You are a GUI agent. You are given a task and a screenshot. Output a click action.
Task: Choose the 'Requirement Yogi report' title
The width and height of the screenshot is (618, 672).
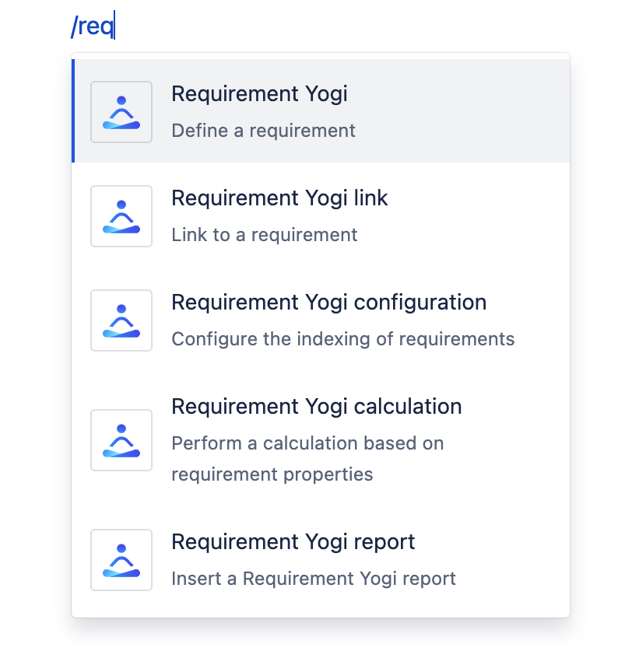tap(293, 542)
